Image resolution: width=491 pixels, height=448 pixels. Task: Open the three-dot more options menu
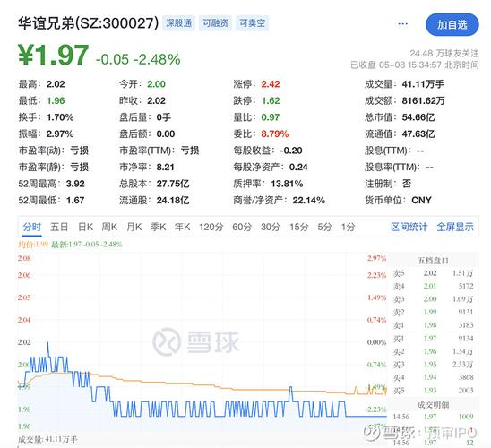pyautogui.click(x=402, y=24)
